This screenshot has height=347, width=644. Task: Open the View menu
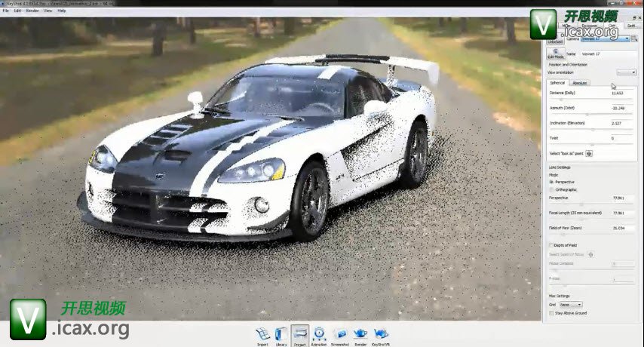coord(48,11)
